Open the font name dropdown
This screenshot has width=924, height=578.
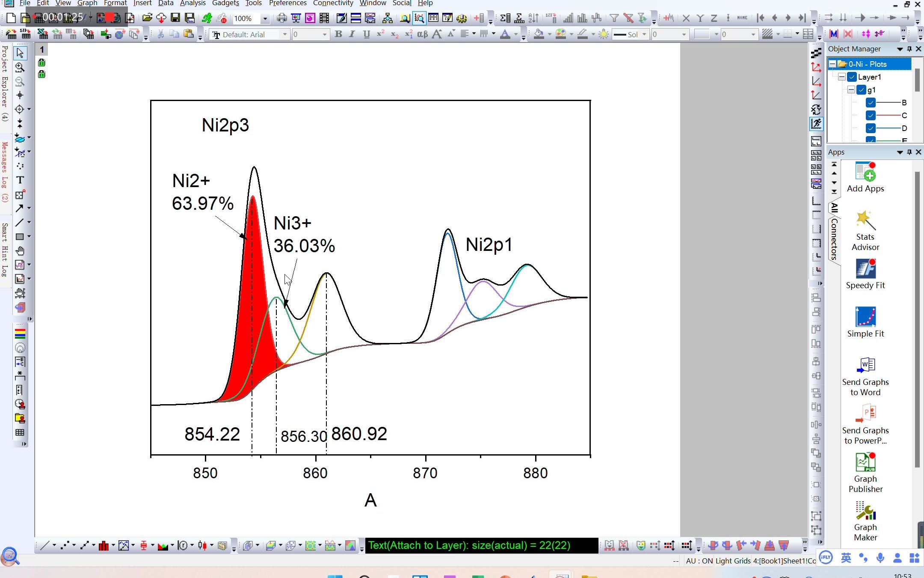pyautogui.click(x=285, y=34)
